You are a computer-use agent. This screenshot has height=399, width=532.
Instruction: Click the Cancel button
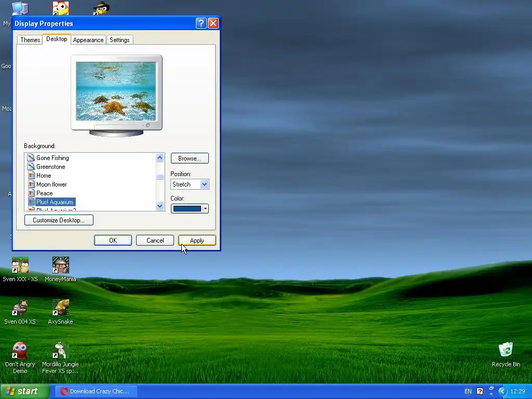coord(155,240)
